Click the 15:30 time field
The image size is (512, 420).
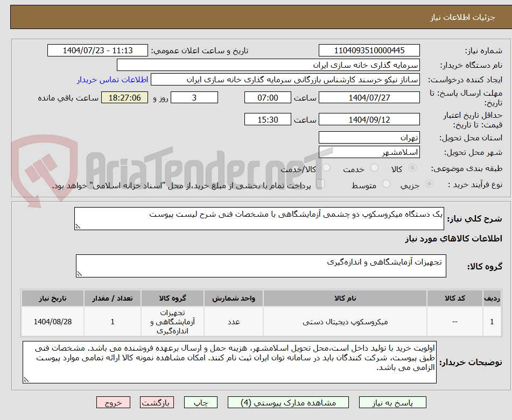tap(267, 119)
